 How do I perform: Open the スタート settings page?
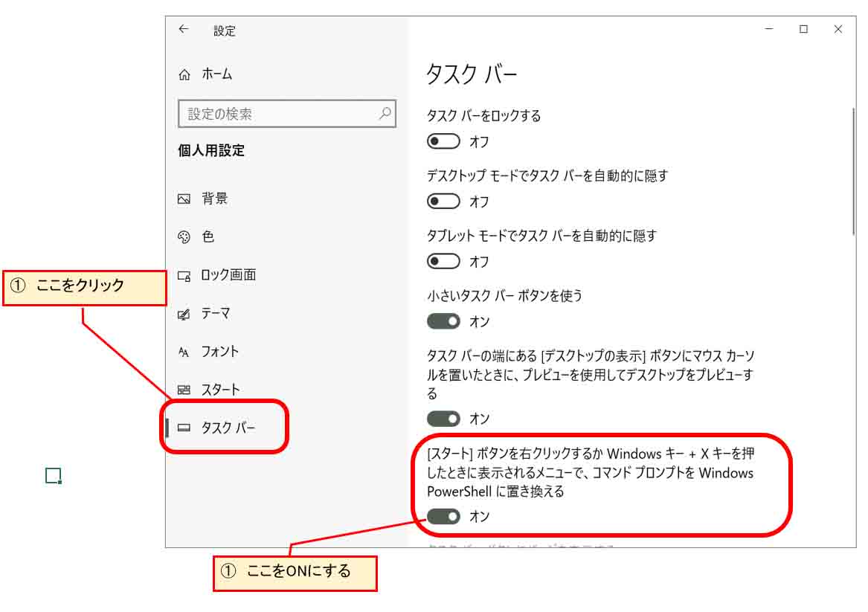click(x=220, y=390)
